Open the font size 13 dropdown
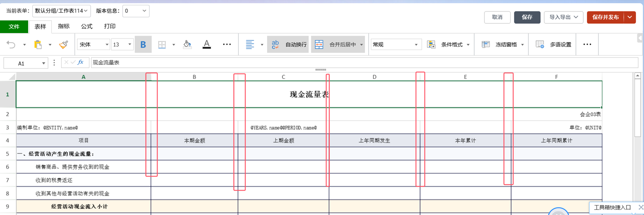This screenshot has height=215, width=644. 122,44
